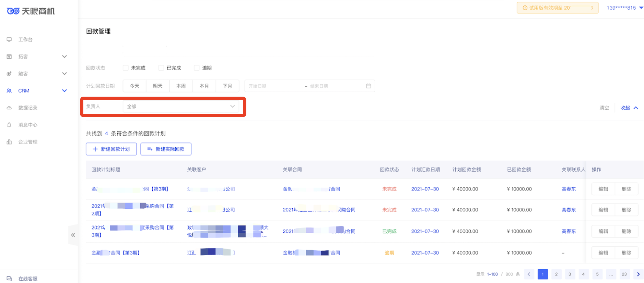This screenshot has width=644, height=283.
Task: Open 工作台 monitor icon in sidebar
Action: click(x=9, y=39)
